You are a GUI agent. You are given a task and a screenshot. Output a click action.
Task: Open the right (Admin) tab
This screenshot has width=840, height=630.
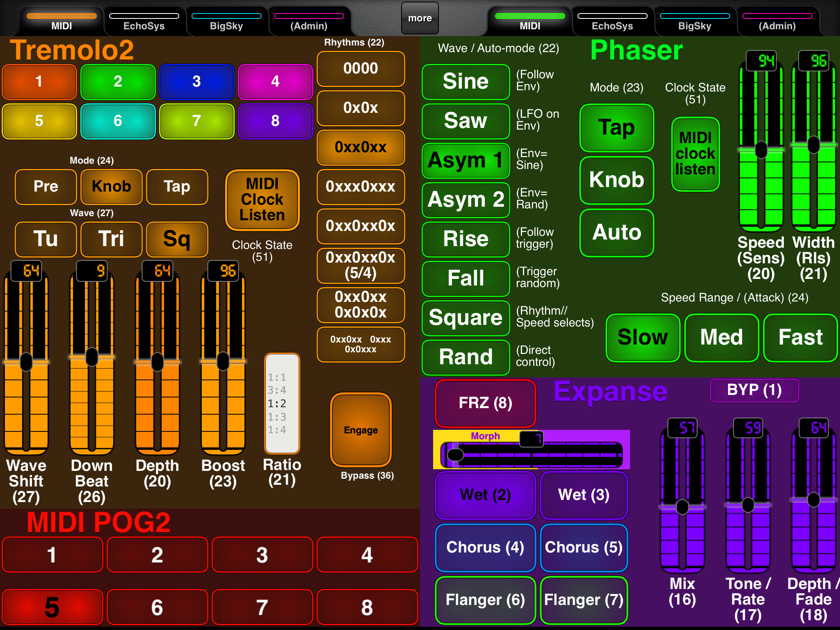point(777,21)
